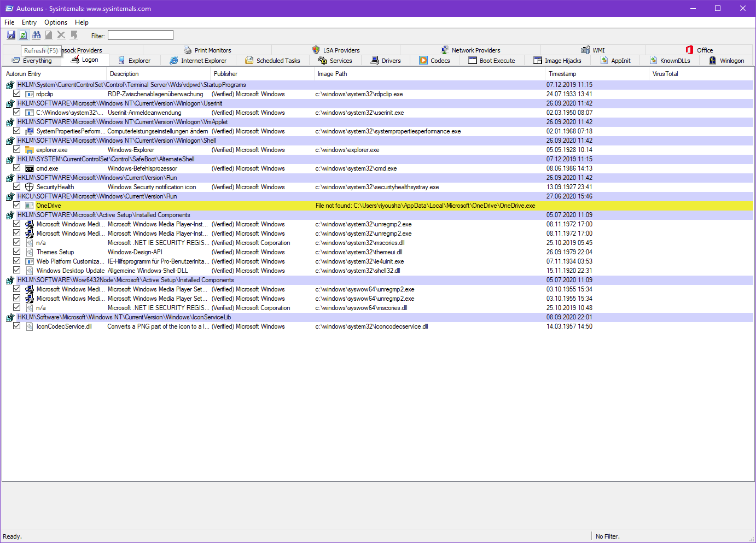Click the Internet Explorer tab icon
Image resolution: width=756 pixels, height=543 pixels.
[x=174, y=60]
